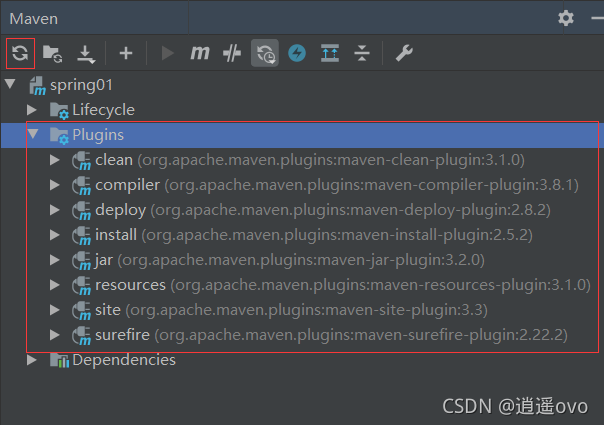Click the spring01 project icon

pos(37,86)
